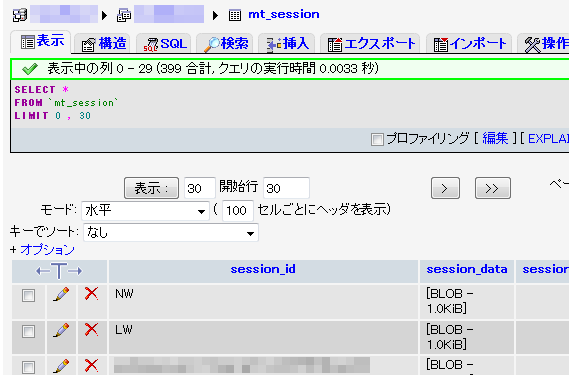Delete row LW with the red X
Image resolution: width=569 pixels, height=375 pixels.
click(x=91, y=329)
